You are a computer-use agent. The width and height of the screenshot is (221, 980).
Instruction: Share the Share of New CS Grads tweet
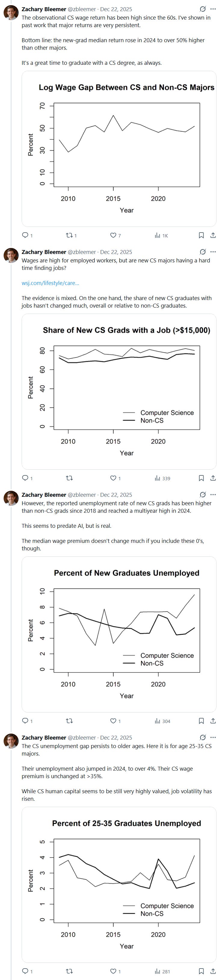tap(213, 478)
